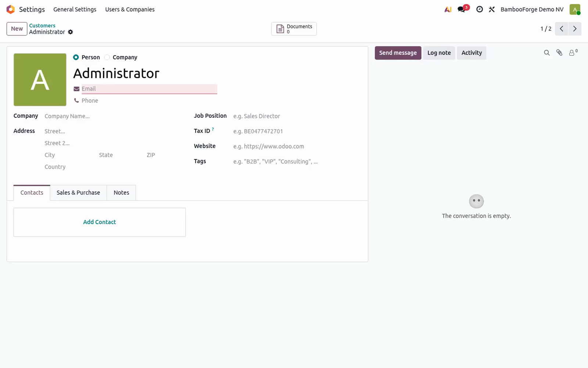The height and width of the screenshot is (368, 588).
Task: Click the Add Contact button
Action: 100,222
